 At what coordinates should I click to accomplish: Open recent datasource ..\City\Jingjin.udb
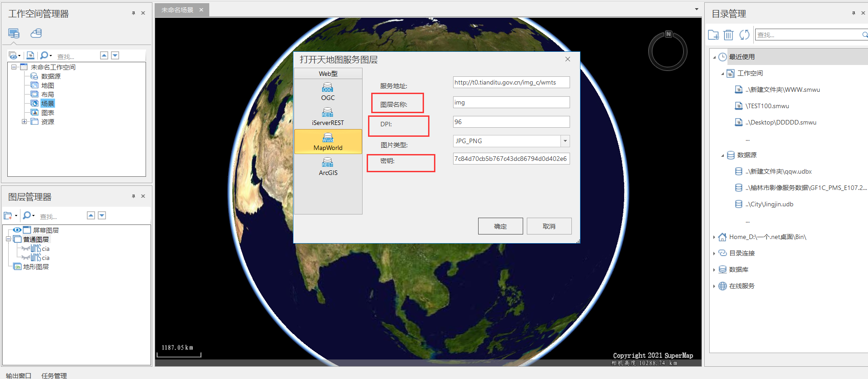coord(769,204)
